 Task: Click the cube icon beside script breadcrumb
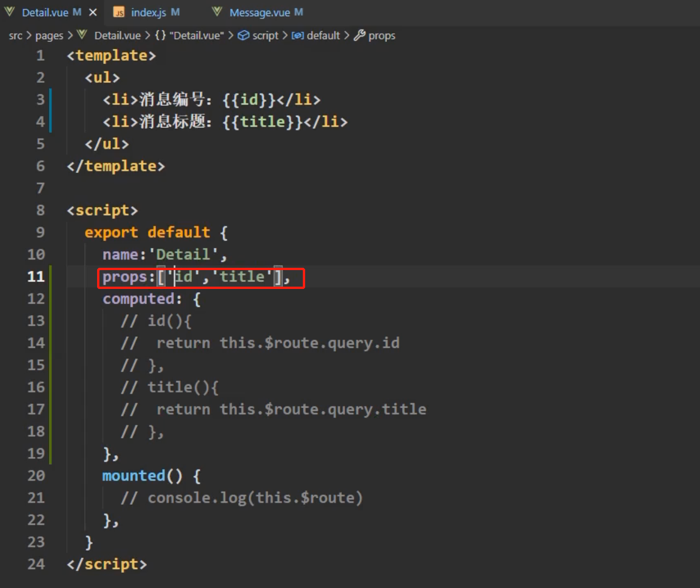[243, 35]
